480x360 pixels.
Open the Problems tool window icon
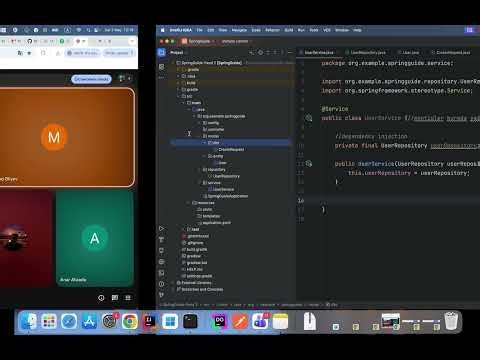coord(161,284)
